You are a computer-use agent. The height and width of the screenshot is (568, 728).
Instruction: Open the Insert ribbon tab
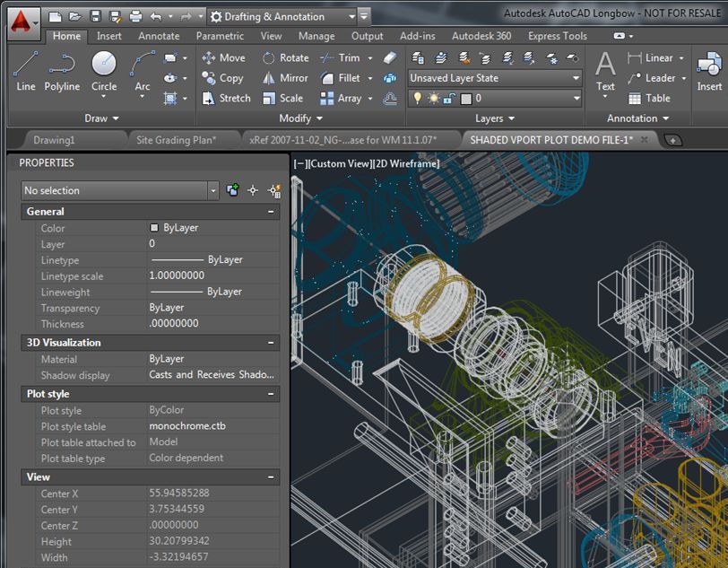click(109, 36)
